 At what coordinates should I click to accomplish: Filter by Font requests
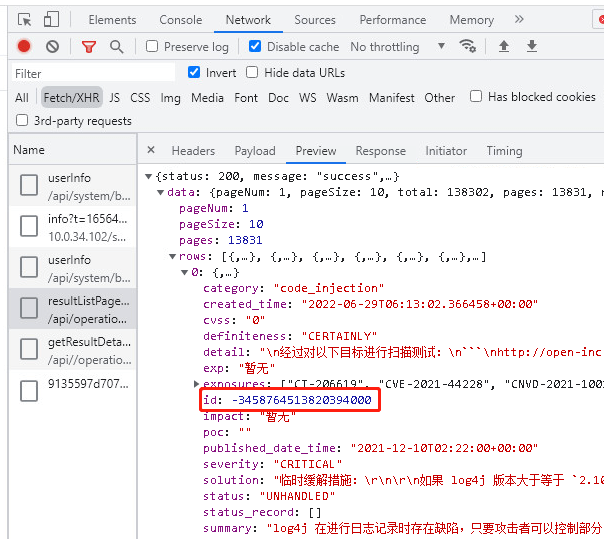pyautogui.click(x=246, y=97)
